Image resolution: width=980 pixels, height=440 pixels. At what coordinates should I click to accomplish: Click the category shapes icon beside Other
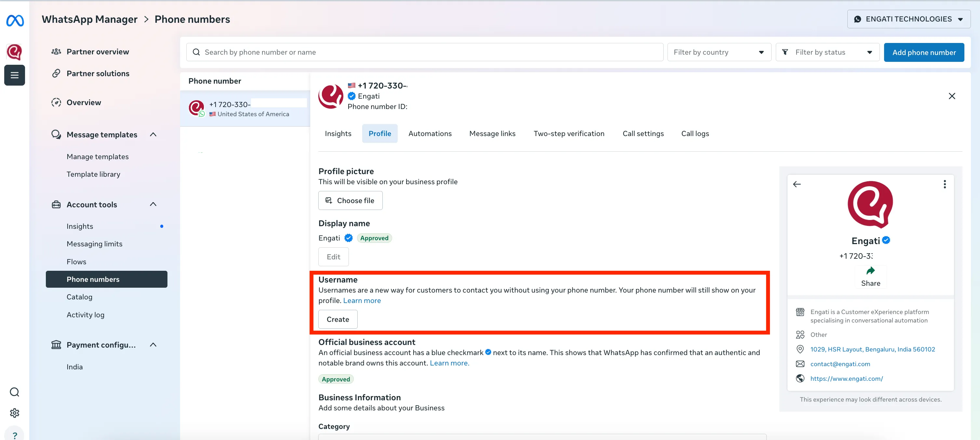click(800, 335)
